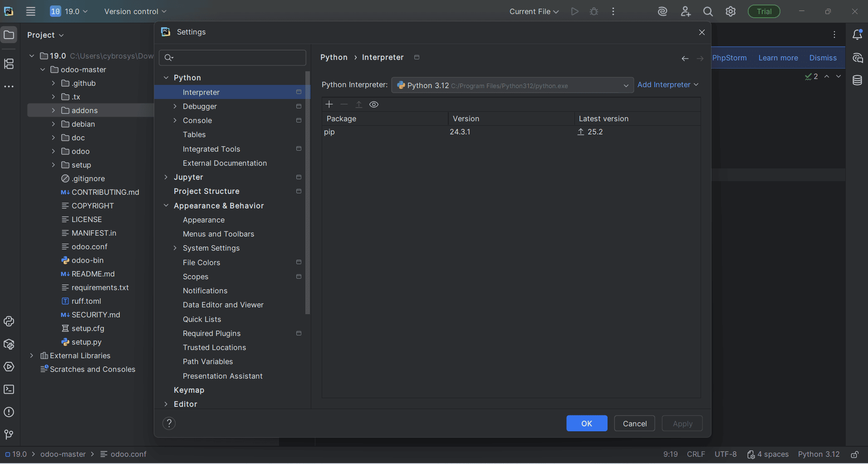Image resolution: width=868 pixels, height=464 pixels.
Task: Open the Terminal tool window
Action: tap(9, 390)
